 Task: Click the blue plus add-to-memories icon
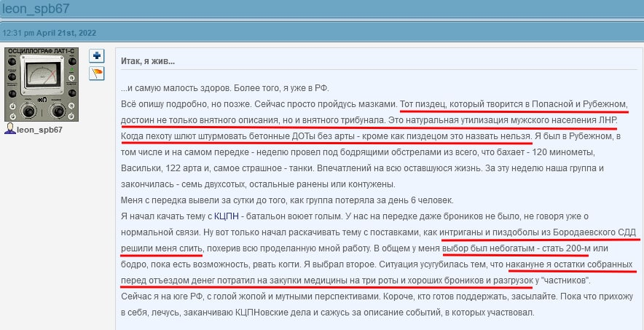[x=96, y=55]
